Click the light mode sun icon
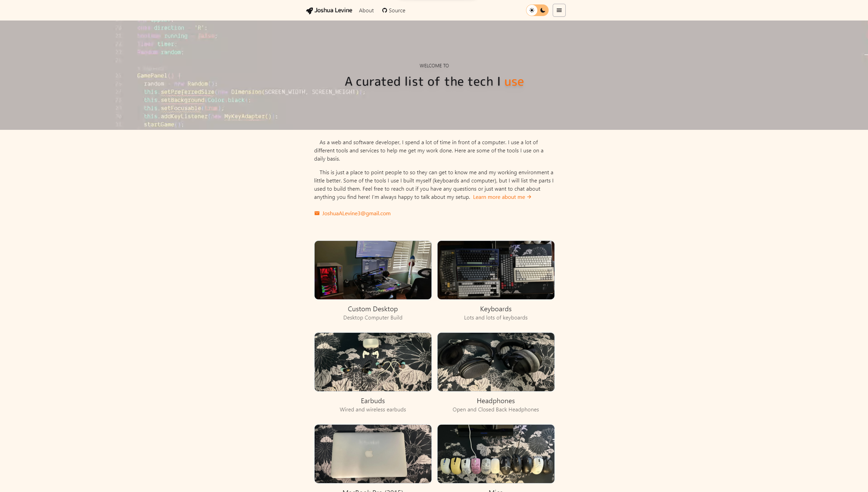Viewport: 868px width, 492px height. coord(532,10)
